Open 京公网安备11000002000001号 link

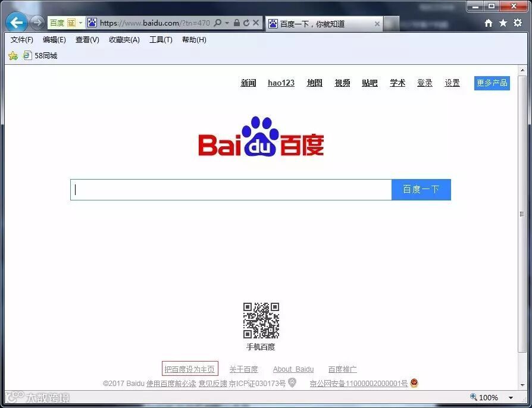(x=359, y=384)
